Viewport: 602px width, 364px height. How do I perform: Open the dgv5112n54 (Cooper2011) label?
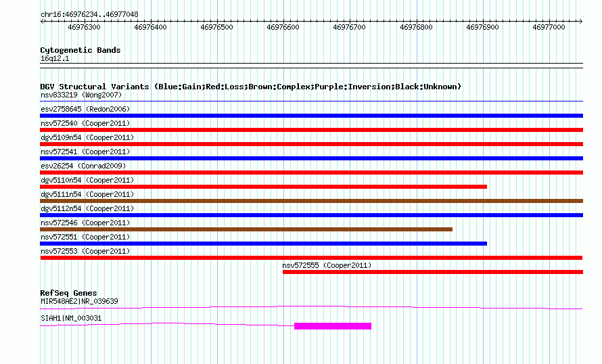pos(87,208)
